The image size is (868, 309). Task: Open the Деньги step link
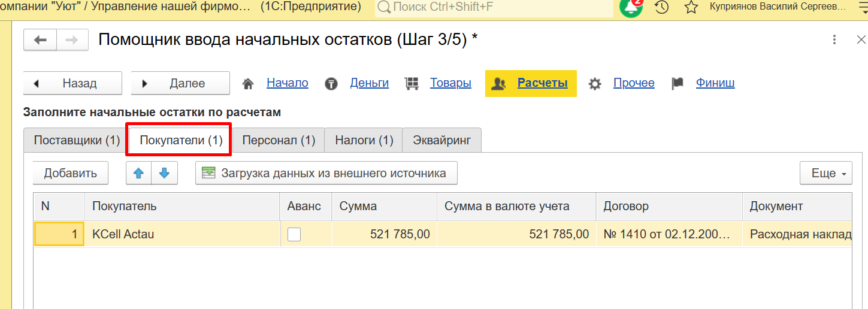click(369, 83)
